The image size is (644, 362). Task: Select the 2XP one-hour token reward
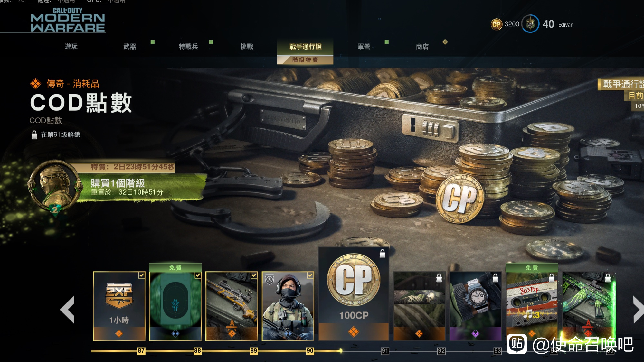click(119, 306)
